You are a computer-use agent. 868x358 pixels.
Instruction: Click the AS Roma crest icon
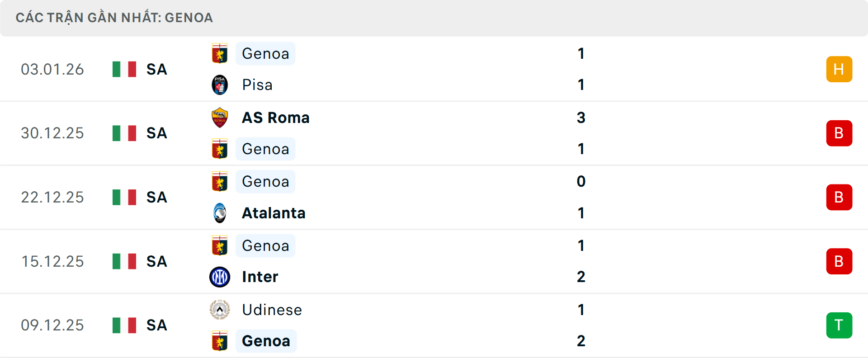[x=220, y=118]
